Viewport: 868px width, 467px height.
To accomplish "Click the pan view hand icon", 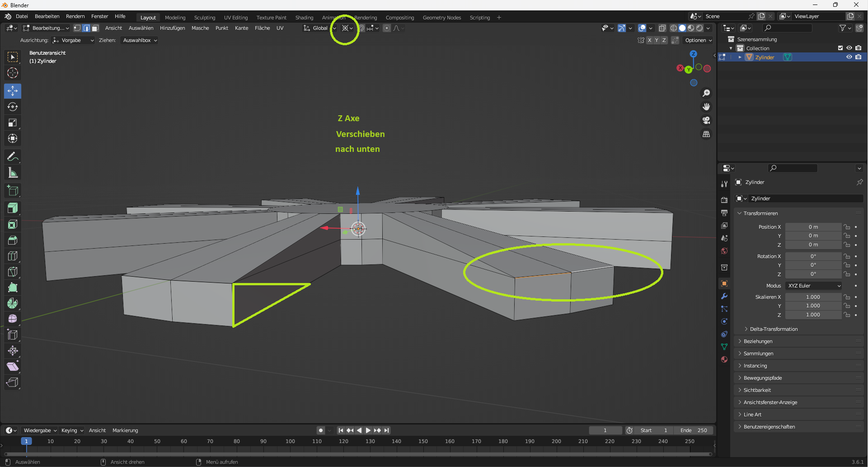I will click(x=706, y=107).
